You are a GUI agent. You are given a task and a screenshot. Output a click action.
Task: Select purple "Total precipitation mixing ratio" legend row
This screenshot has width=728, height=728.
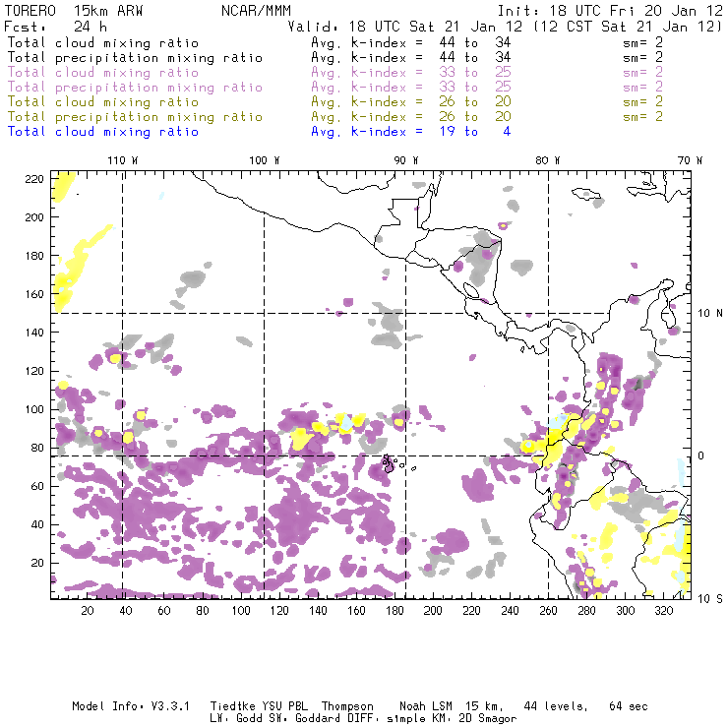pos(135,88)
